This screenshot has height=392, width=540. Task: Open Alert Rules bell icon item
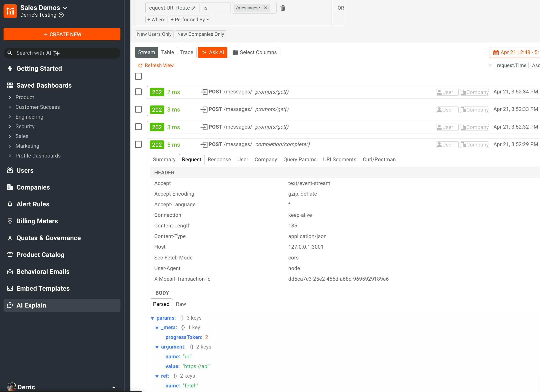pyautogui.click(x=33, y=204)
